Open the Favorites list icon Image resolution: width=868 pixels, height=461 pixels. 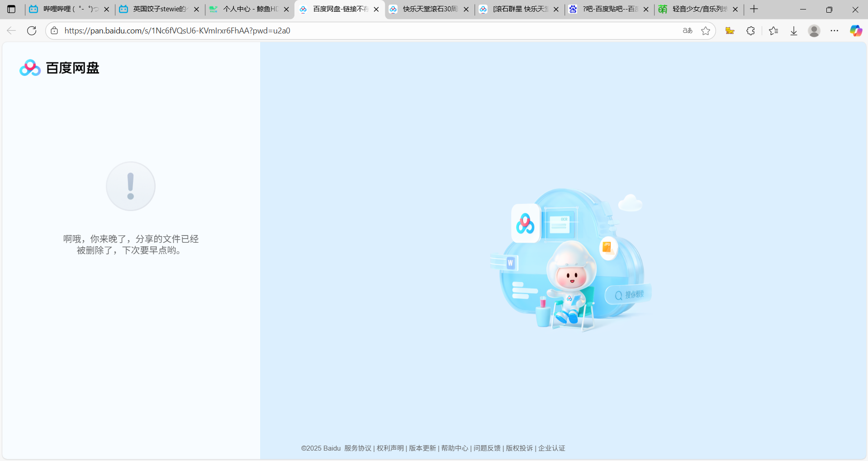(x=773, y=31)
